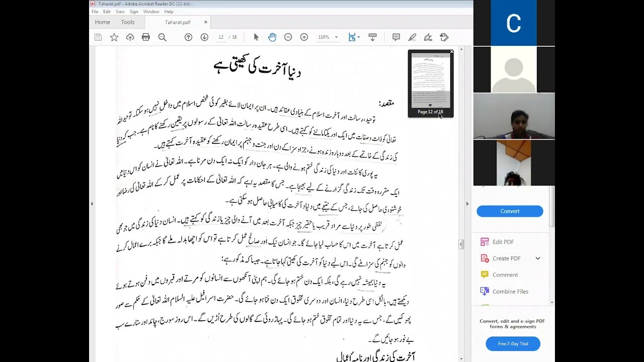Click the tools pane scrollbar

coord(552,206)
